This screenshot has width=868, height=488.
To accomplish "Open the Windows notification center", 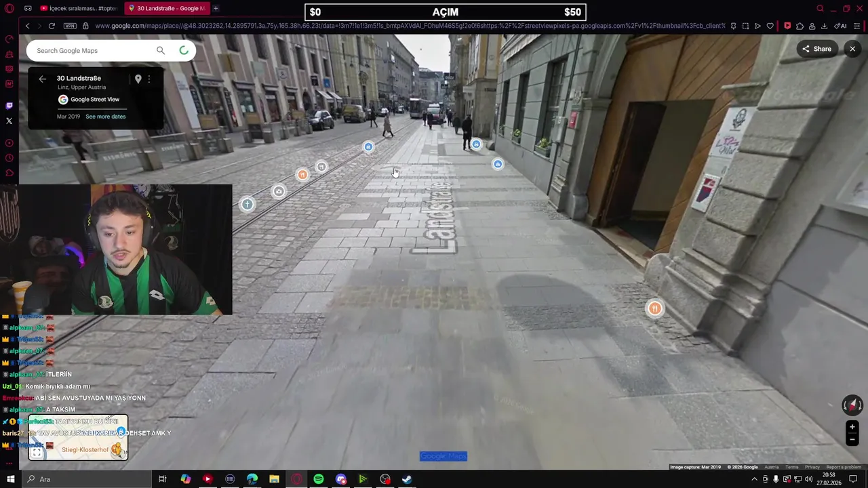I will coord(853,479).
